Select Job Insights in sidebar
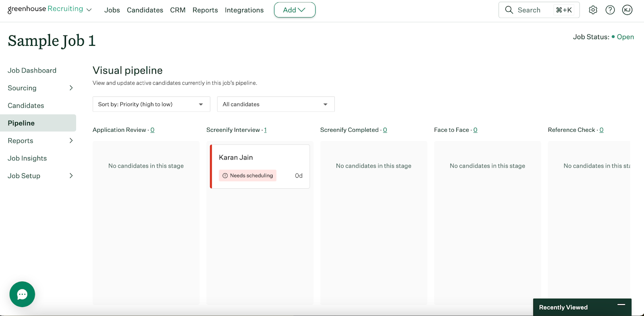Viewport: 644px width, 316px height. point(27,158)
